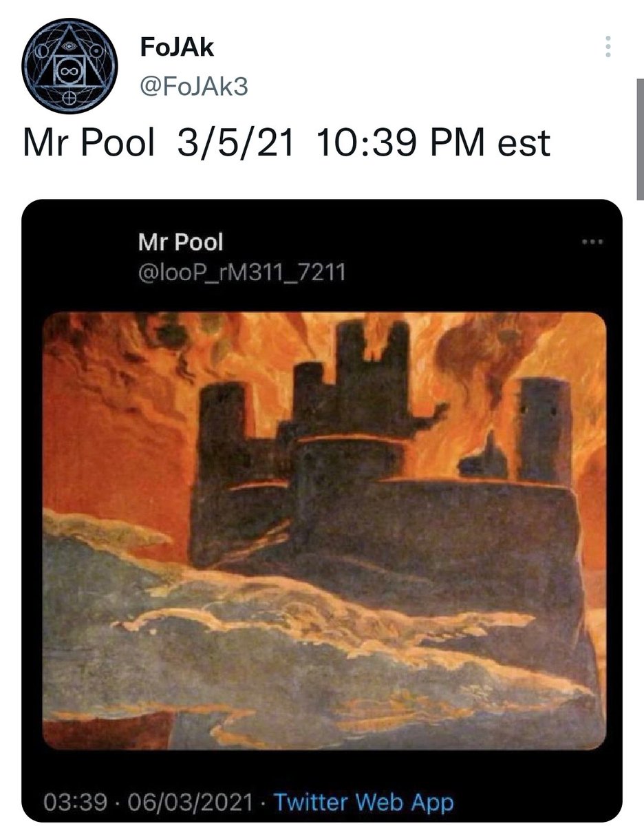This screenshot has width=644, height=826.
Task: Open the FoJAk profile avatar
Action: tap(69, 66)
